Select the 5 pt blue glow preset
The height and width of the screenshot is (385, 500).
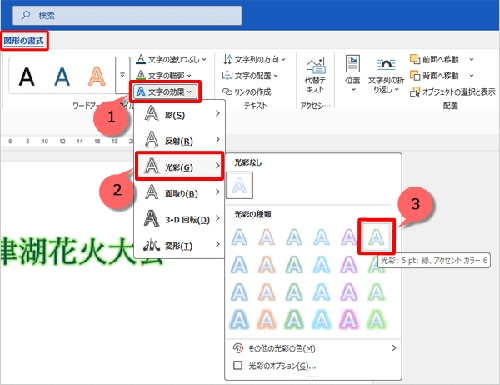[239, 237]
